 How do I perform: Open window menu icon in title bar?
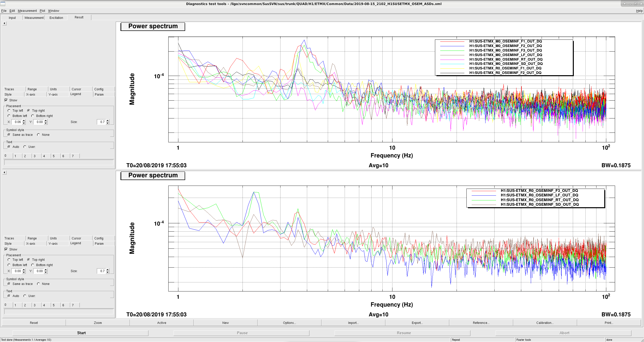click(x=3, y=4)
